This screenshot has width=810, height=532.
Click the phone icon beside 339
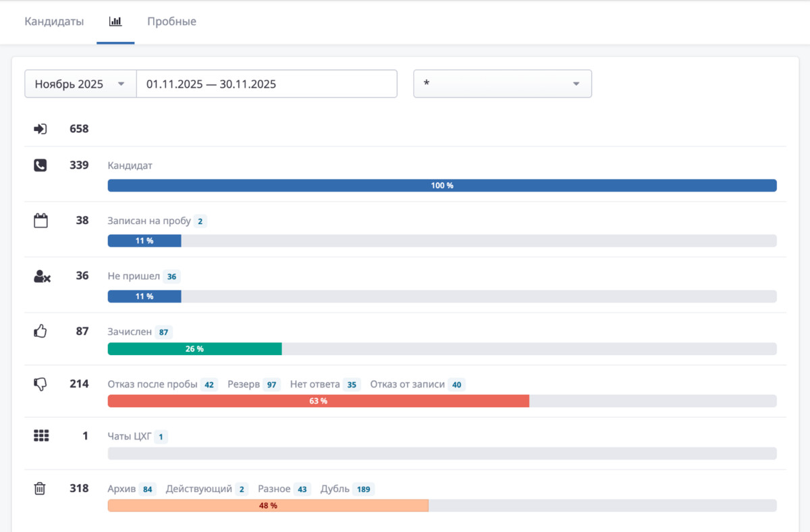pyautogui.click(x=40, y=165)
